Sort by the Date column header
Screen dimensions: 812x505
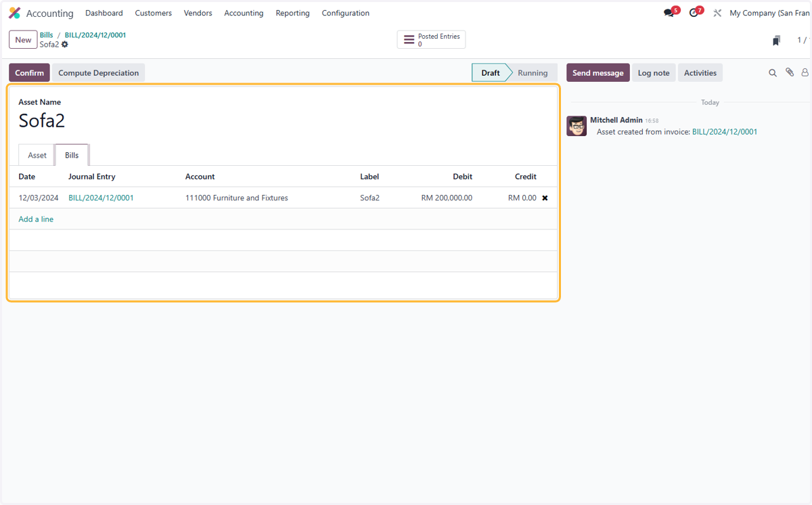[x=27, y=177]
